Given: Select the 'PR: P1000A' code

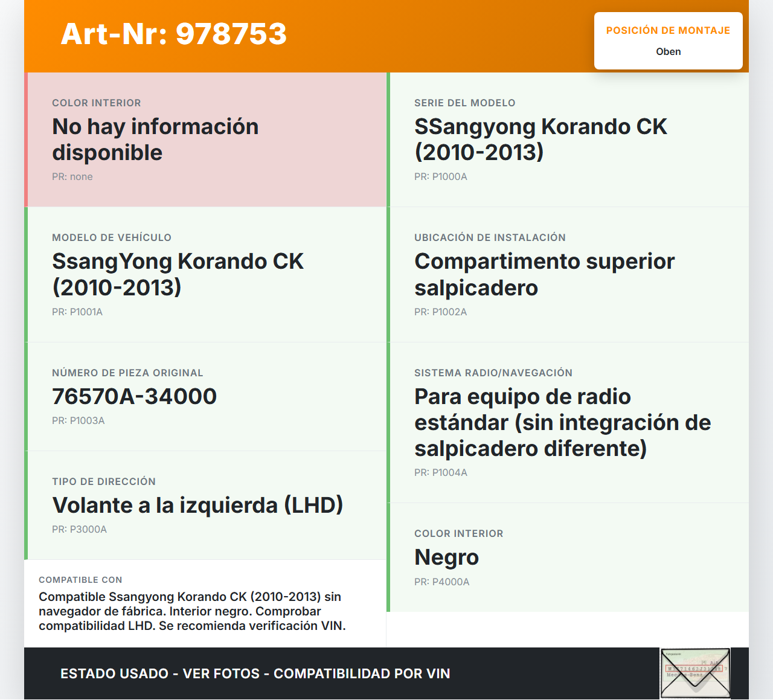Looking at the screenshot, I should pos(441,176).
